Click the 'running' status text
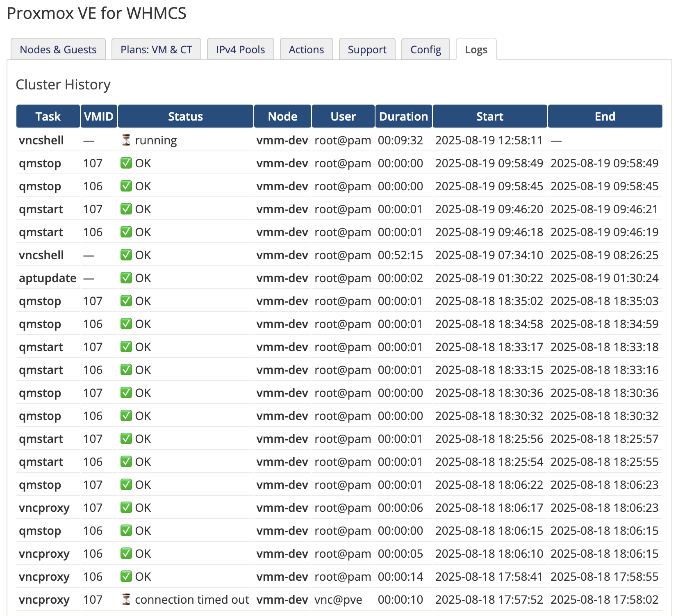 (156, 141)
